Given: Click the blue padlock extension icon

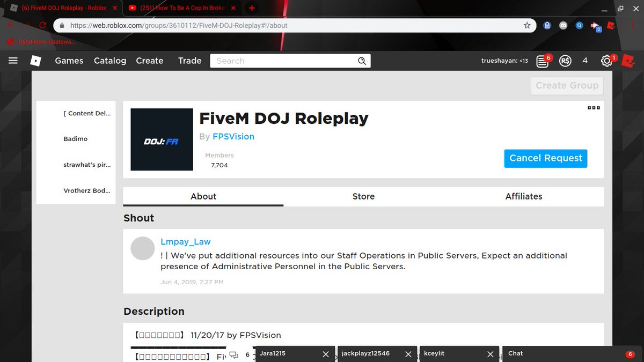Looking at the screenshot, I should pos(547,25).
